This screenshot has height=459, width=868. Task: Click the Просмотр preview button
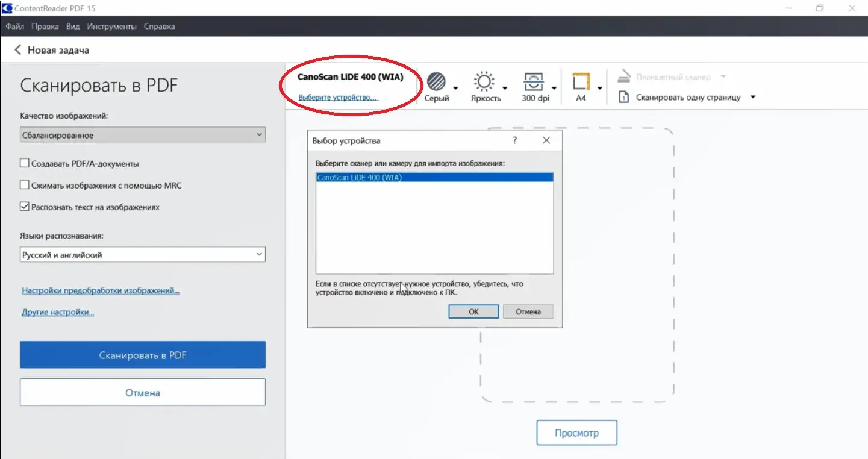pyautogui.click(x=577, y=432)
